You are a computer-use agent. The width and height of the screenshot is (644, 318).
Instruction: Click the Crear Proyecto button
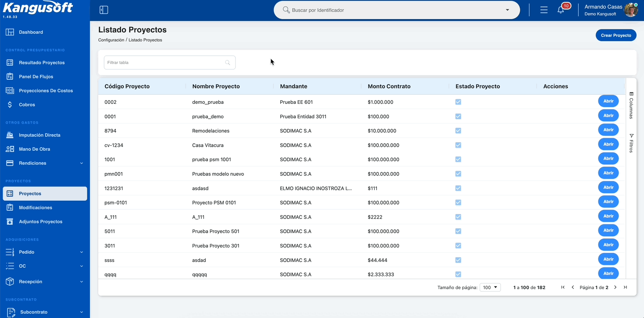(616, 35)
